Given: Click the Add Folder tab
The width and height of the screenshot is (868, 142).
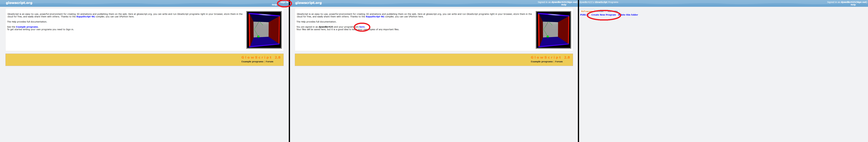Looking at the screenshot, I should (613, 11).
